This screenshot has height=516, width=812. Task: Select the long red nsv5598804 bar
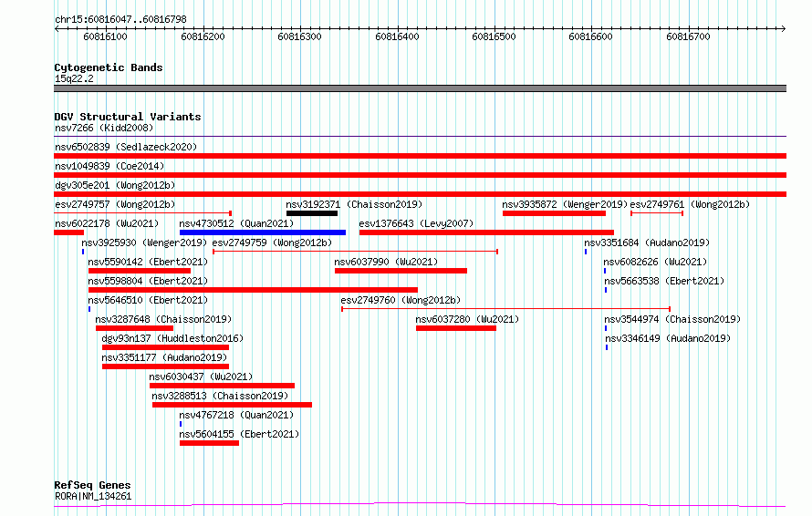tap(253, 290)
